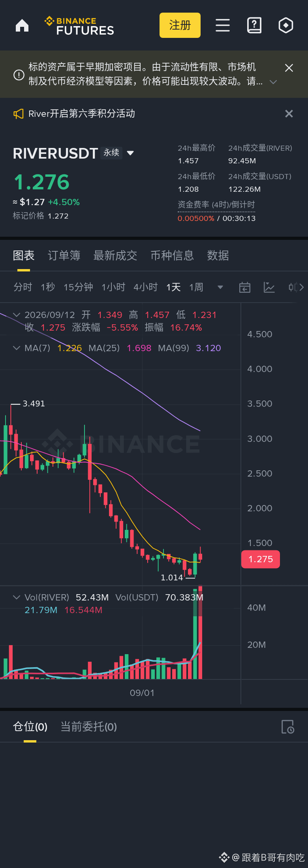Click the River announcement megaphone icon

pos(19,114)
